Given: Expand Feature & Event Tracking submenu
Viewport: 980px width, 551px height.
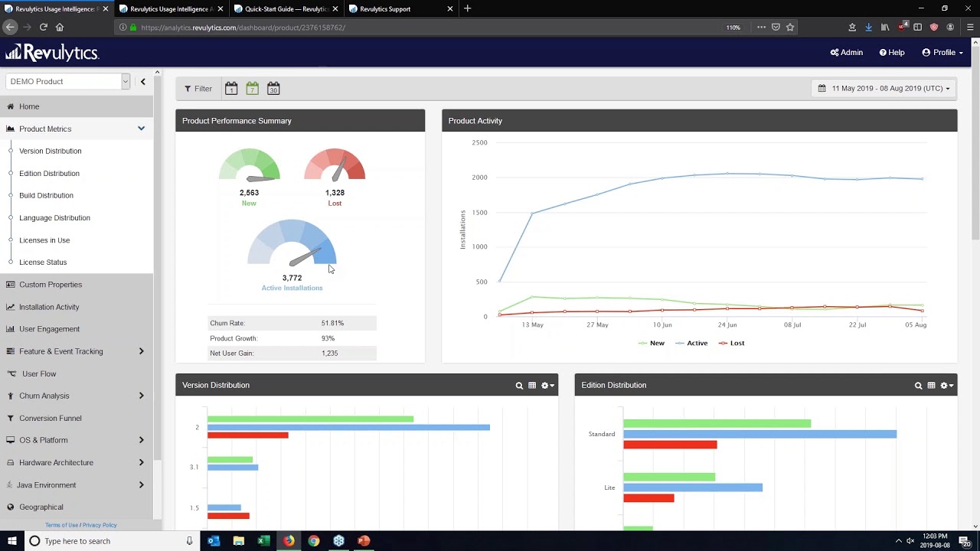Looking at the screenshot, I should coord(141,351).
